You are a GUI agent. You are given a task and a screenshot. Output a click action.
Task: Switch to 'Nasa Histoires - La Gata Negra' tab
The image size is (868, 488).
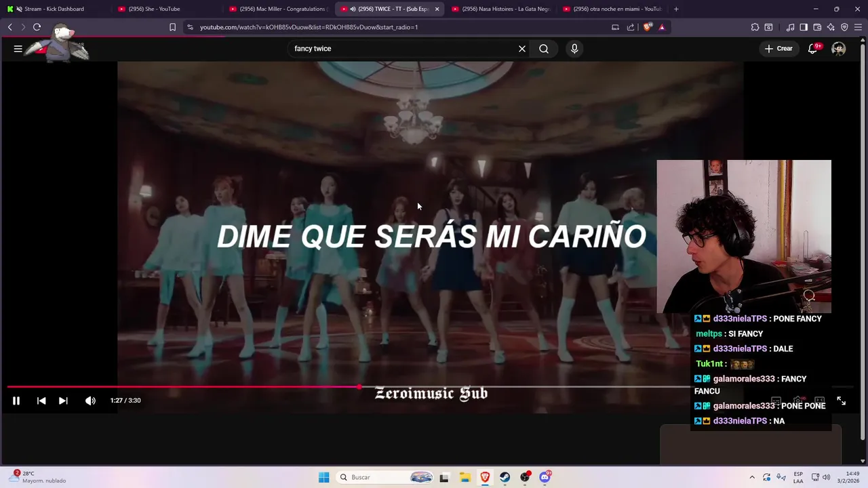click(x=500, y=9)
